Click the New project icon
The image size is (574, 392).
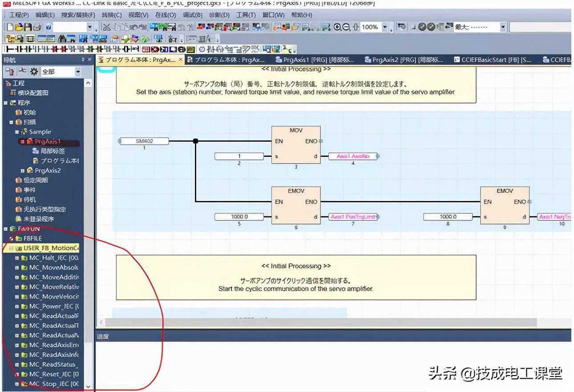point(10,27)
